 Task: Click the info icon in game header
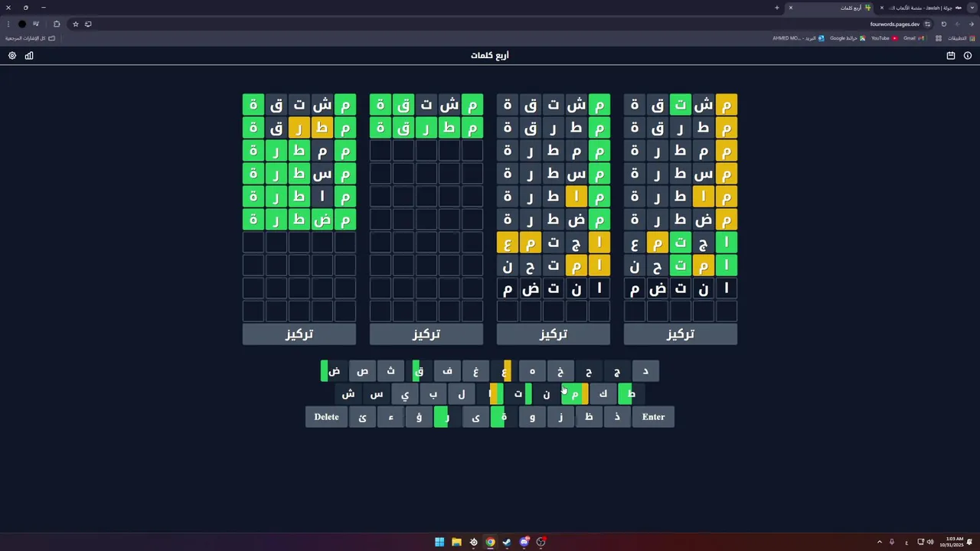(x=968, y=56)
